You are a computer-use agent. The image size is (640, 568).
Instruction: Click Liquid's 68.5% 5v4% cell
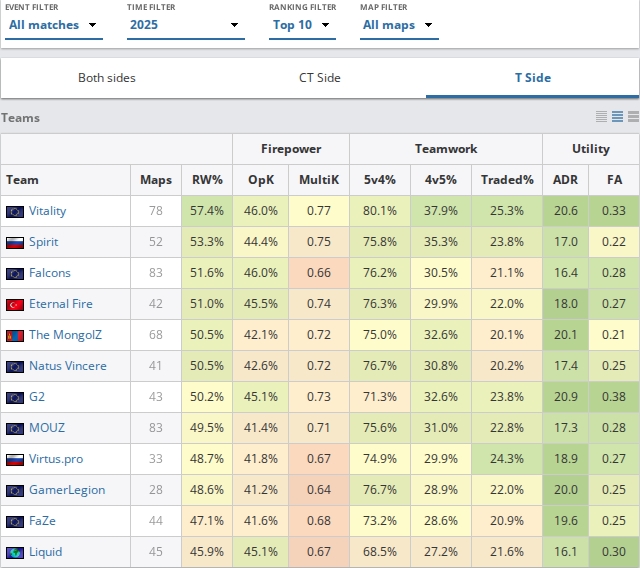[x=380, y=552]
